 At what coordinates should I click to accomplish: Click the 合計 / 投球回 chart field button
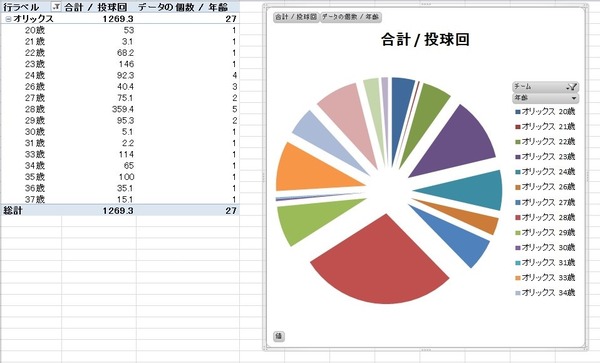296,17
